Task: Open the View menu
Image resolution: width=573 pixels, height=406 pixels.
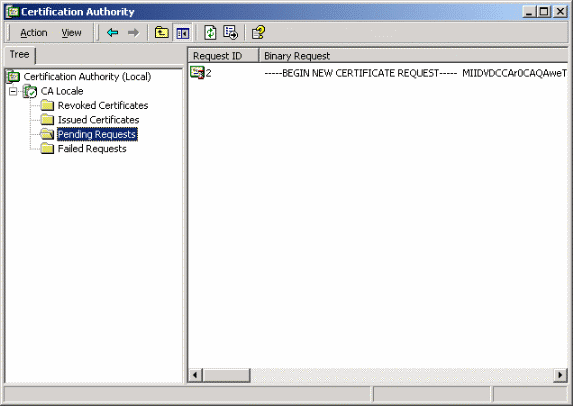Action: coord(71,33)
